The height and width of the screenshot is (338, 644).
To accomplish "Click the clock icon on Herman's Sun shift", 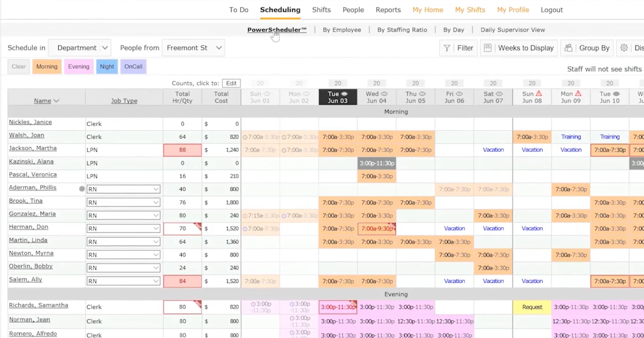I will (245, 229).
